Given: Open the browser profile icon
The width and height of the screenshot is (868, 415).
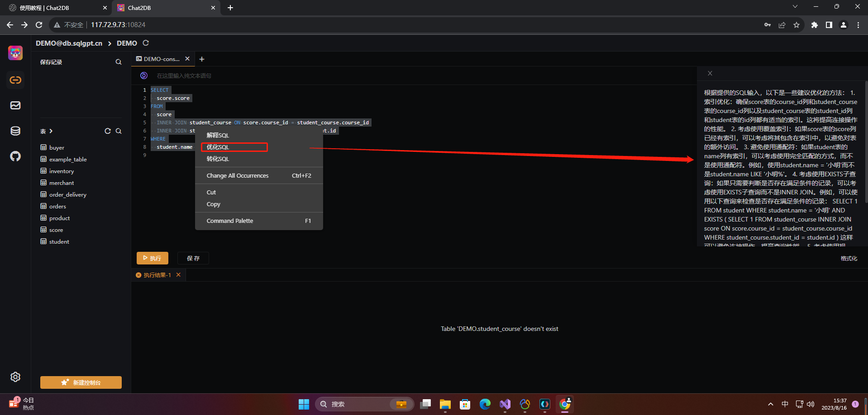Looking at the screenshot, I should (844, 25).
